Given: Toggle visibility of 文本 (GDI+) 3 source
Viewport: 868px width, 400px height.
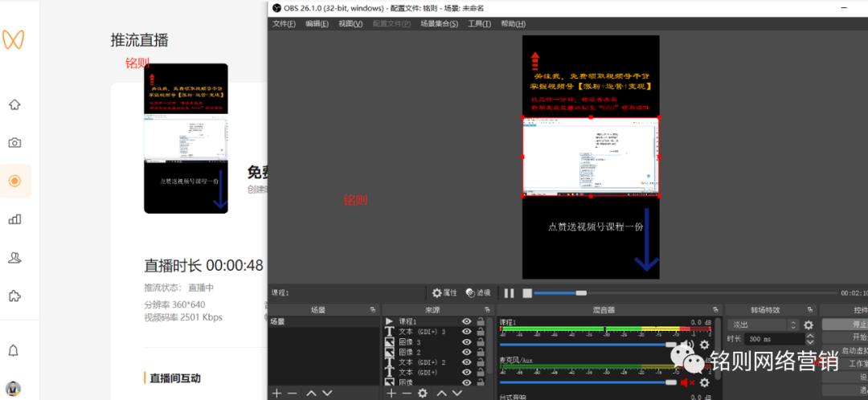Looking at the screenshot, I should pyautogui.click(x=466, y=332).
